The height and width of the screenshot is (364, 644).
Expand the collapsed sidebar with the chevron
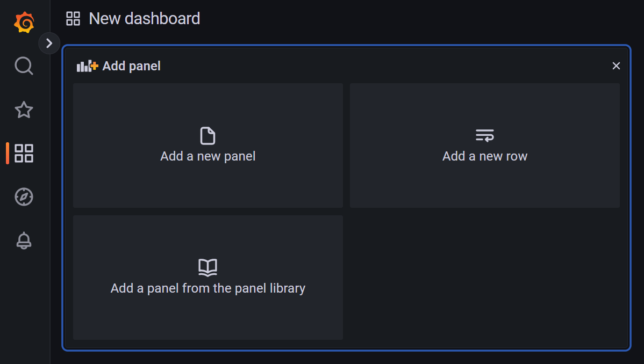pyautogui.click(x=49, y=43)
